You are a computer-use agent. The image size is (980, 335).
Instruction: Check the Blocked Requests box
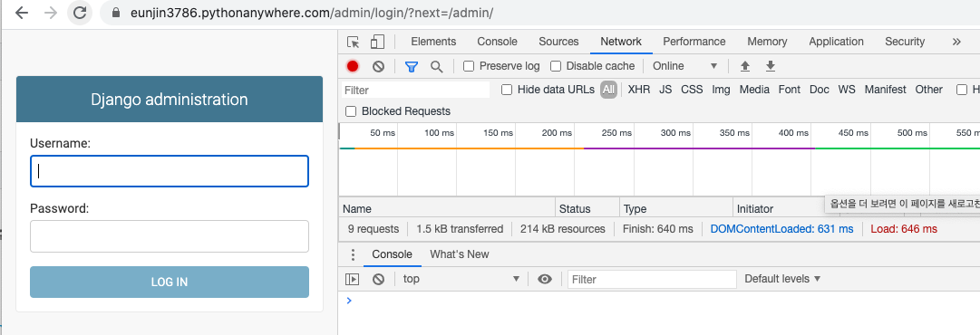(x=351, y=111)
